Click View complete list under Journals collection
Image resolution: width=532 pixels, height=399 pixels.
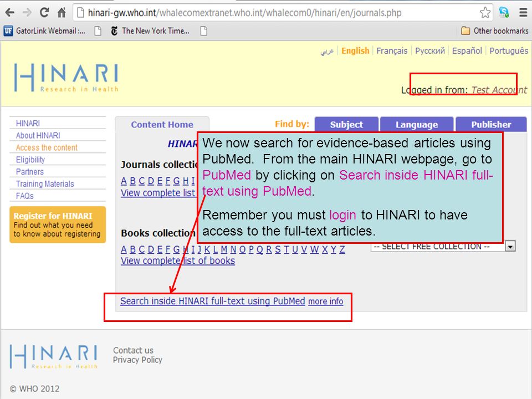click(158, 193)
